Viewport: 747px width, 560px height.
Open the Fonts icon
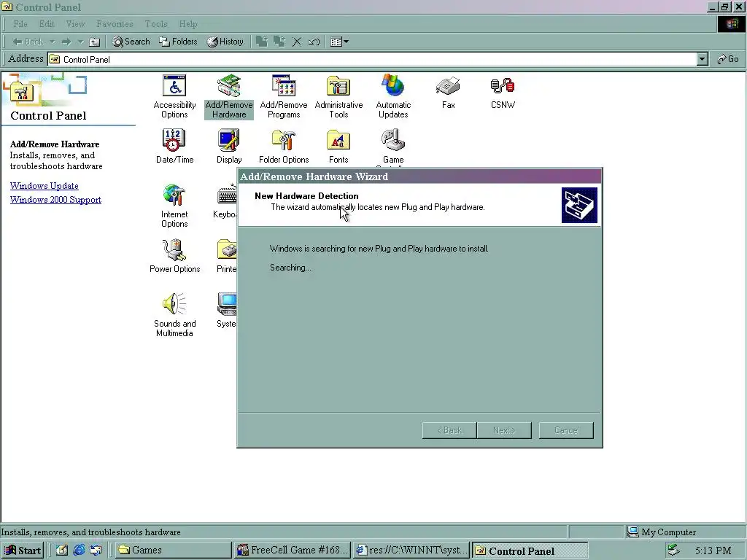338,147
